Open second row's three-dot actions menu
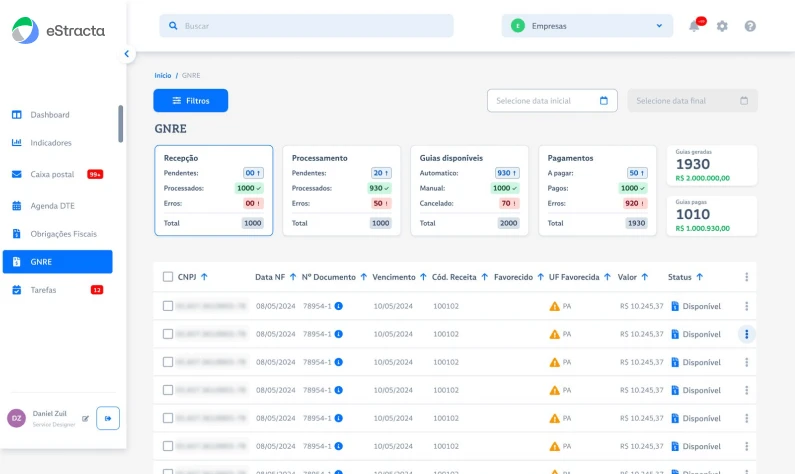This screenshot has width=795, height=474. pos(746,334)
